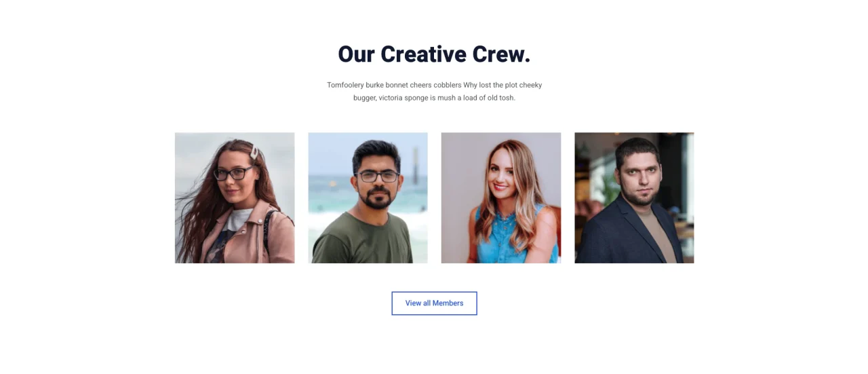Click the Tomfoolery burke bonnet description line
Screen dimensions: 868x374
(x=434, y=85)
